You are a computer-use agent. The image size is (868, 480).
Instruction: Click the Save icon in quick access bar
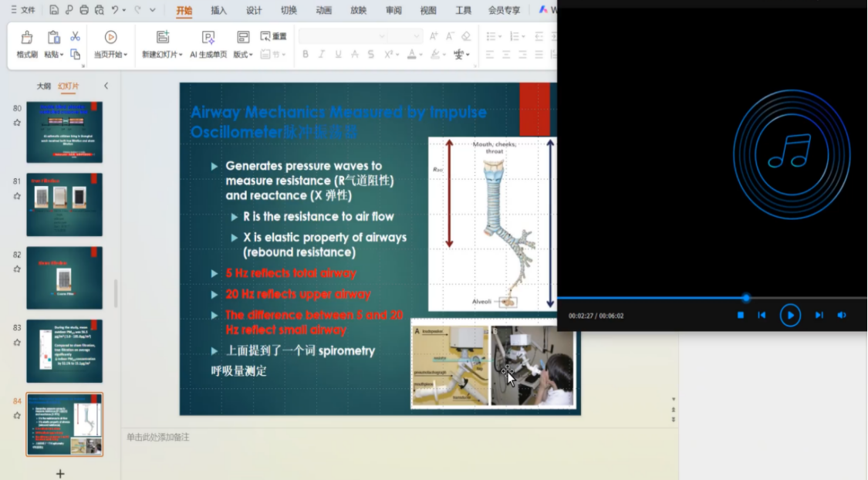click(x=53, y=10)
